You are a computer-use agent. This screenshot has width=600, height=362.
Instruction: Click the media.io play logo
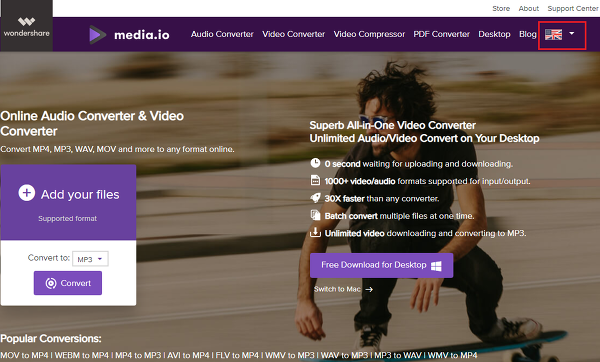click(97, 35)
